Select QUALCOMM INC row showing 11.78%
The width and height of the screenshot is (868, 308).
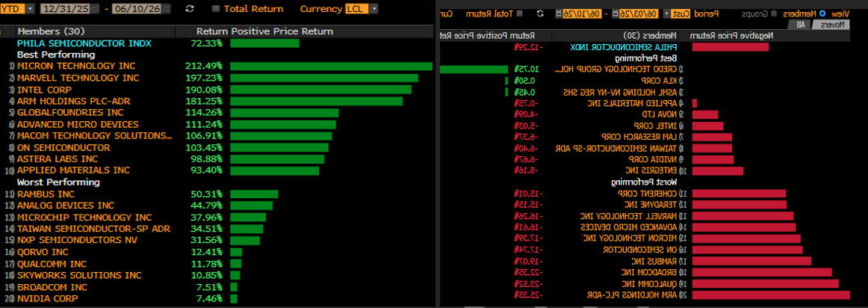coord(217,264)
